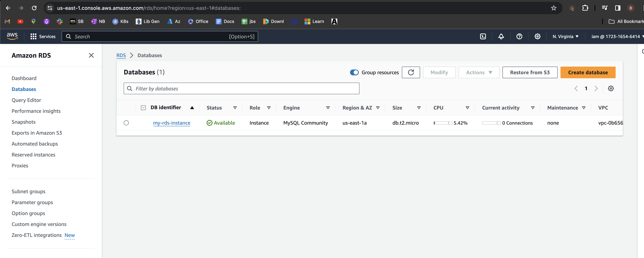Click the Filter by databases field
Screen dimensions: 644x258
pyautogui.click(x=241, y=88)
